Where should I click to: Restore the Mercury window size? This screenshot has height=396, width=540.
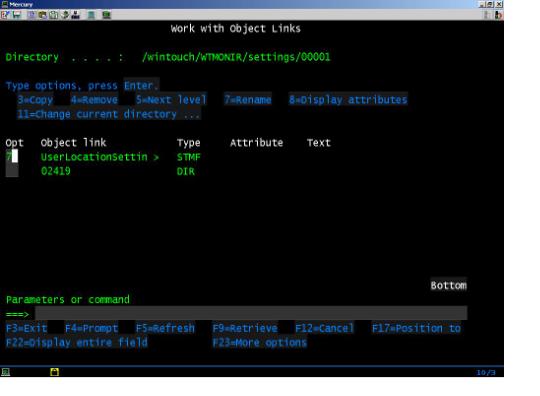(x=490, y=4)
